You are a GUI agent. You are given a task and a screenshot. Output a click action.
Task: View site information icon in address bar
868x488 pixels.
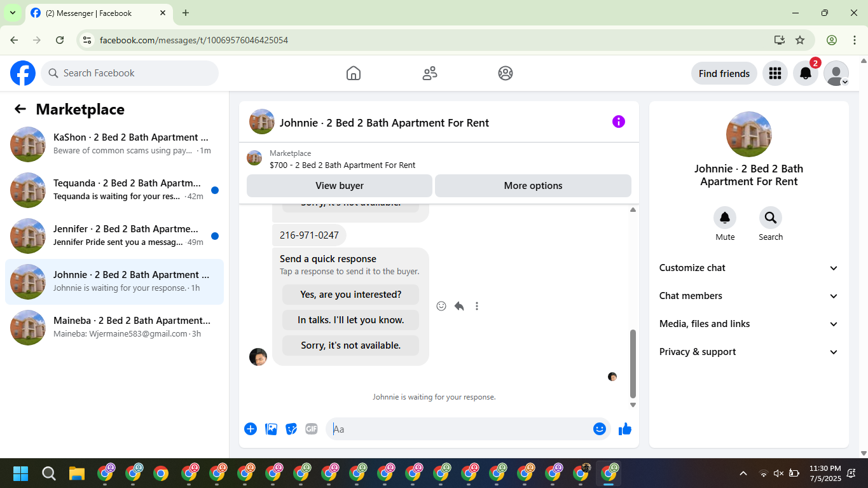(x=88, y=40)
